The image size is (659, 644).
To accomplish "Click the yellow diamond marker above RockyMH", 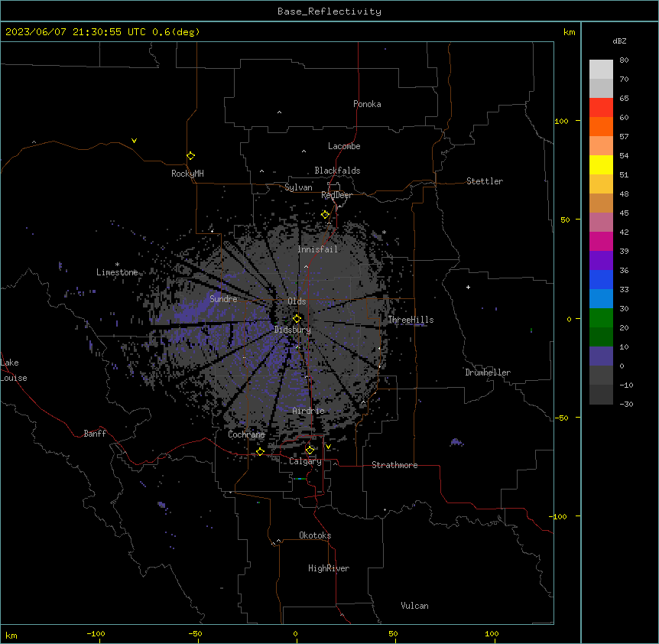I will (x=191, y=155).
